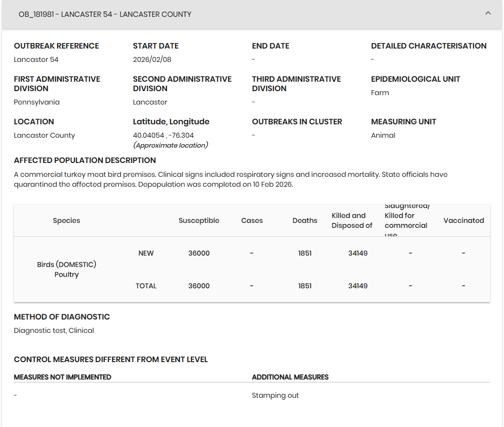Click the Animal measuring unit value
This screenshot has height=427, width=504.
(x=383, y=135)
